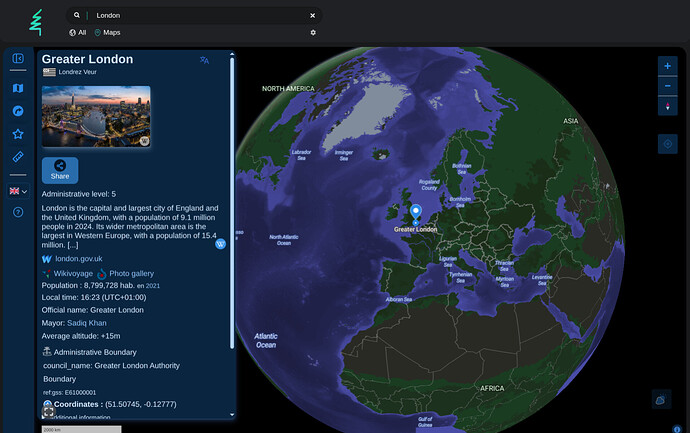The height and width of the screenshot is (433, 690).
Task: Zoom out on the map with minus
Action: pyautogui.click(x=668, y=86)
